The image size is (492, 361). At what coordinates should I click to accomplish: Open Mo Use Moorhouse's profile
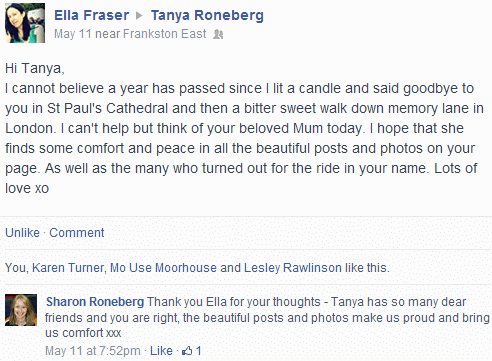pyautogui.click(x=163, y=268)
